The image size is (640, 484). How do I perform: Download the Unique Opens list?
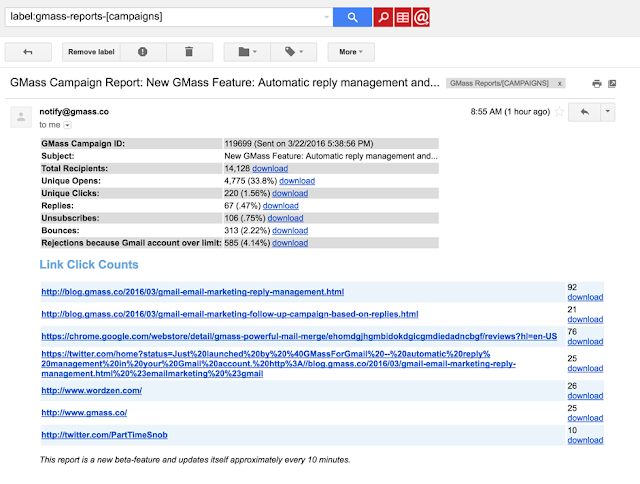point(297,181)
